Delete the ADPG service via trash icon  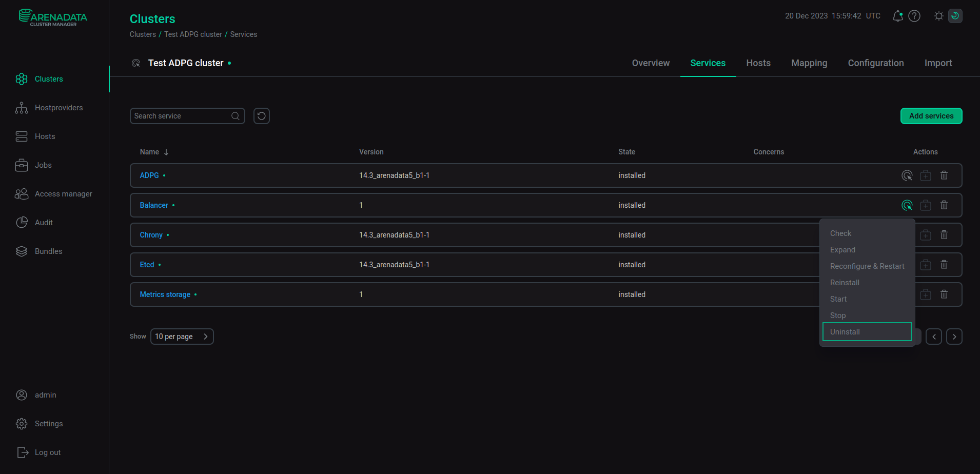coord(944,175)
